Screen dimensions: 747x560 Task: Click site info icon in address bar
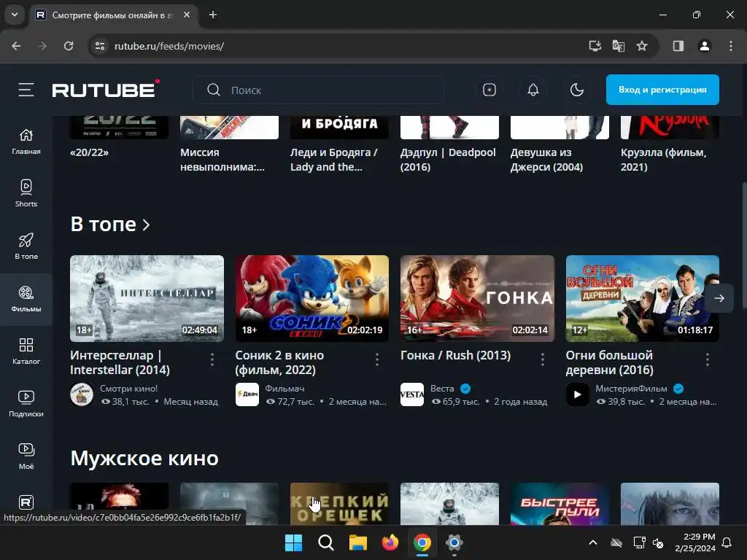click(x=100, y=46)
